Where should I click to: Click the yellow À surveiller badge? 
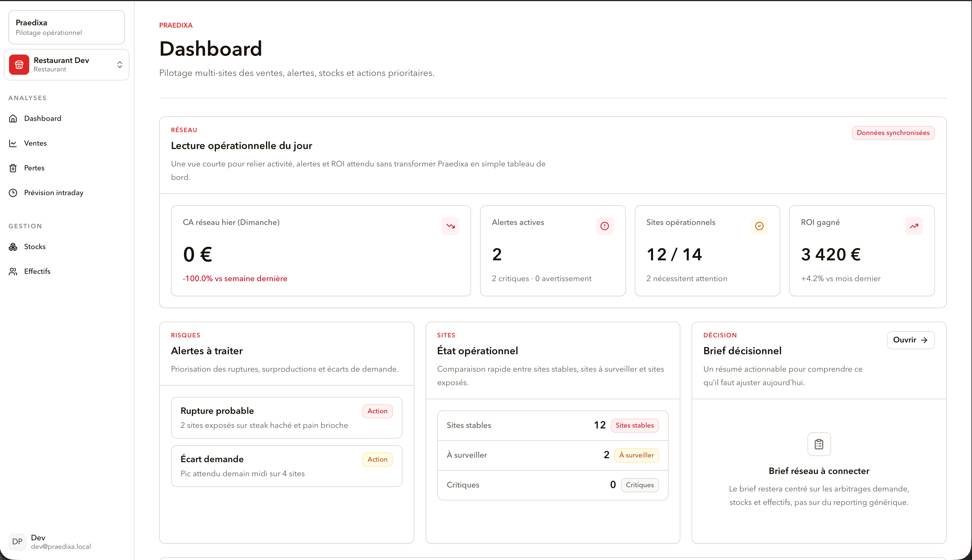click(636, 455)
